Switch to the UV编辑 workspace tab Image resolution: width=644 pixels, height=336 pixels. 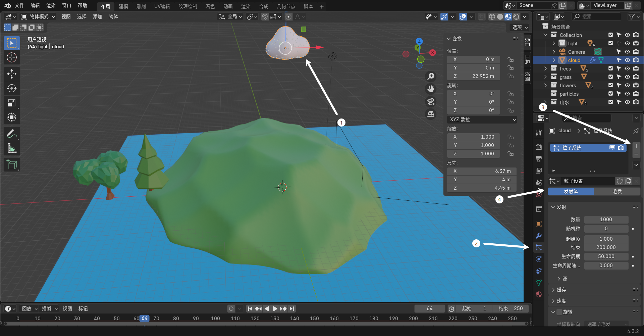coord(162,6)
